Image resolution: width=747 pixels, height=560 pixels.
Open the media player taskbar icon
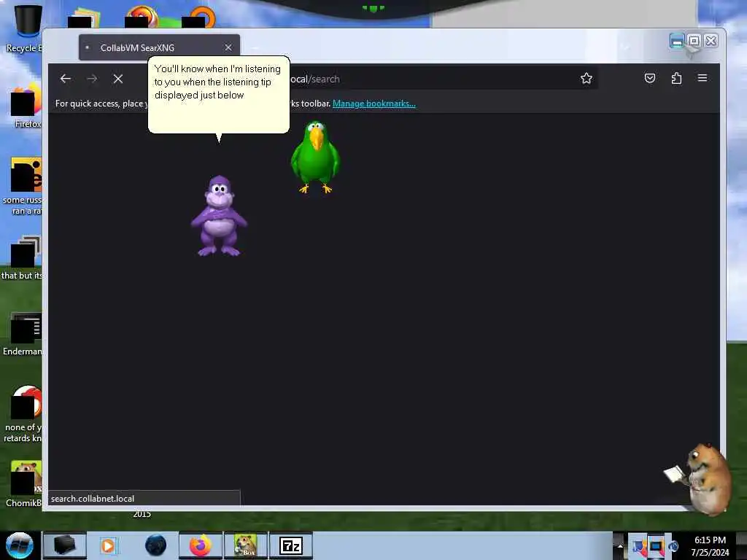[108, 545]
